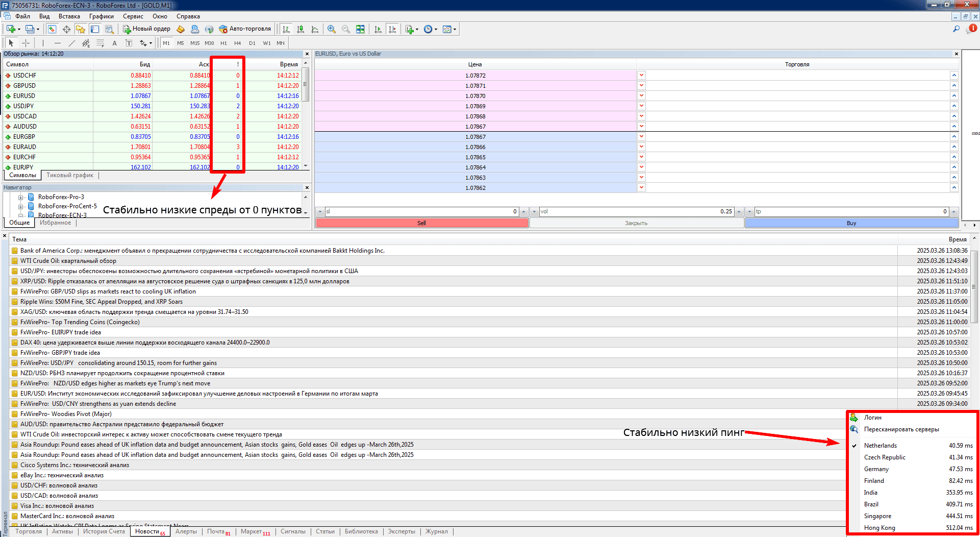Expand the profiles dropdown arrow
Image resolution: width=980 pixels, height=537 pixels.
coord(38,29)
